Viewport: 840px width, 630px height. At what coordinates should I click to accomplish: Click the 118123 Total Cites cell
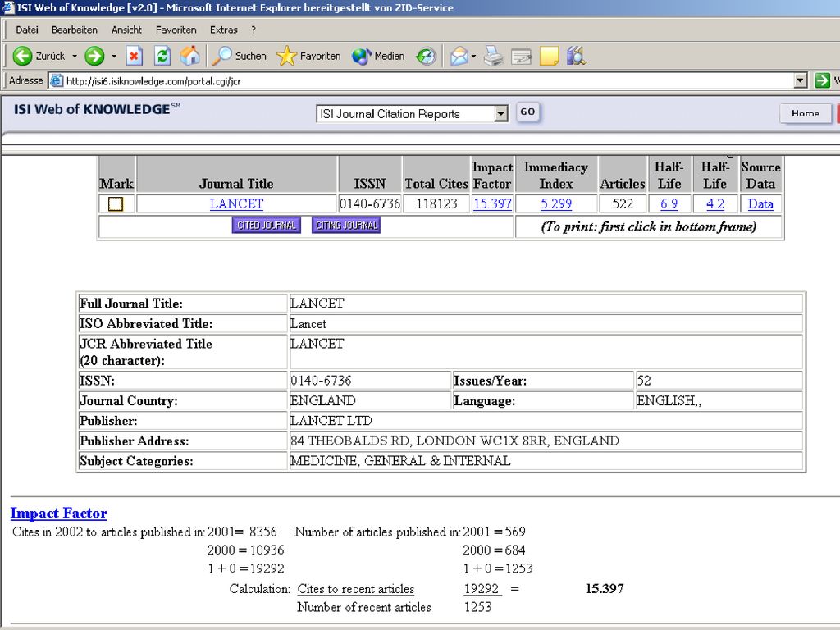(436, 204)
